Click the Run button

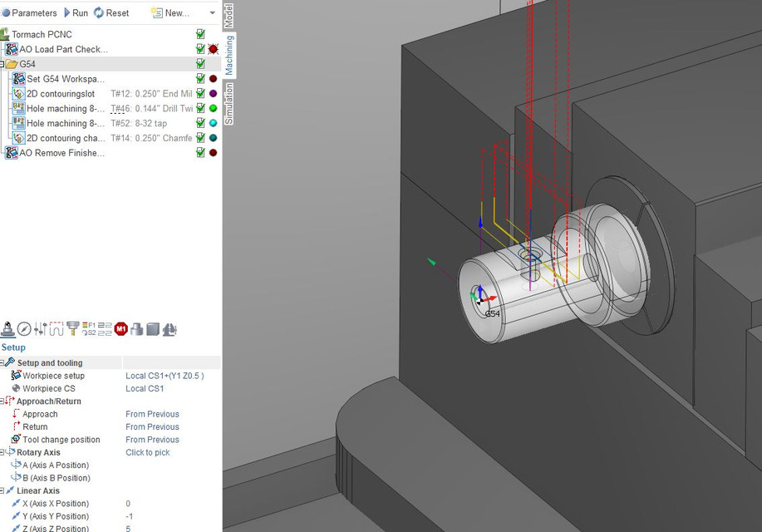[x=79, y=12]
